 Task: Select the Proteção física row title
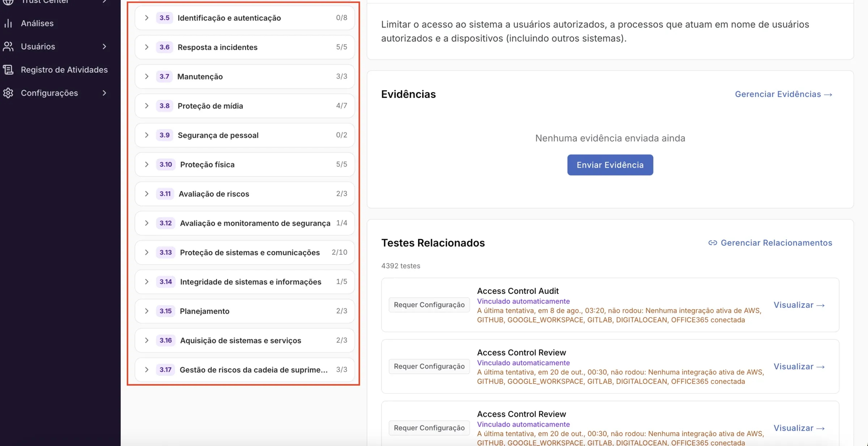pyautogui.click(x=207, y=164)
